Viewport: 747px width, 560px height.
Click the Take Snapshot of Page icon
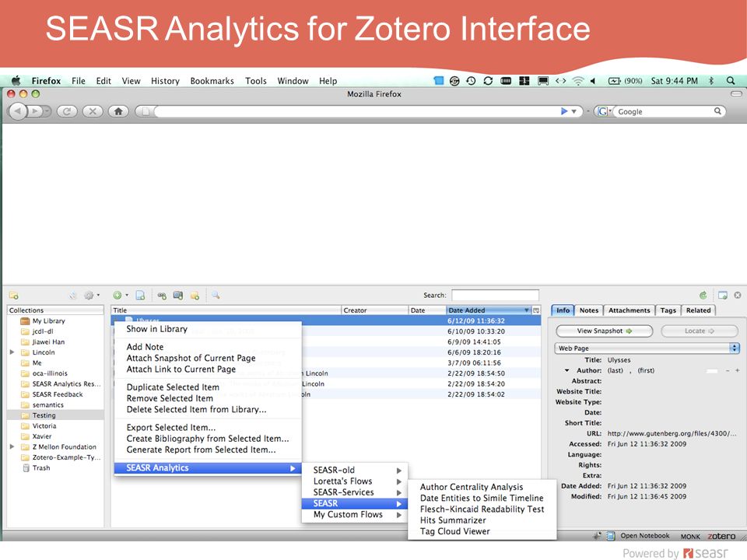pyautogui.click(x=178, y=296)
